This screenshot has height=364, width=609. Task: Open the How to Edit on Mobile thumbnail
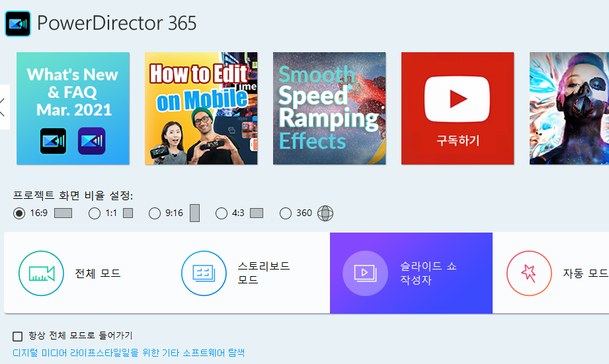point(201,108)
